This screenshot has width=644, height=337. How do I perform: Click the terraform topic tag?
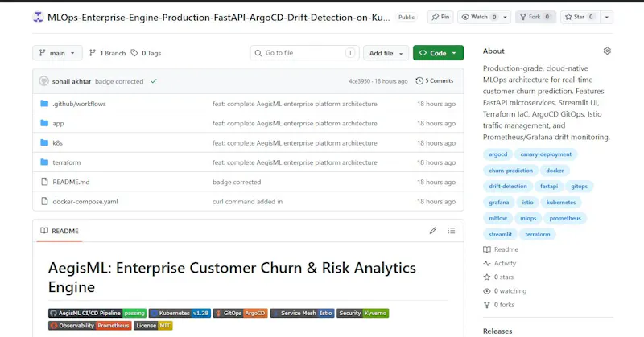pyautogui.click(x=537, y=234)
